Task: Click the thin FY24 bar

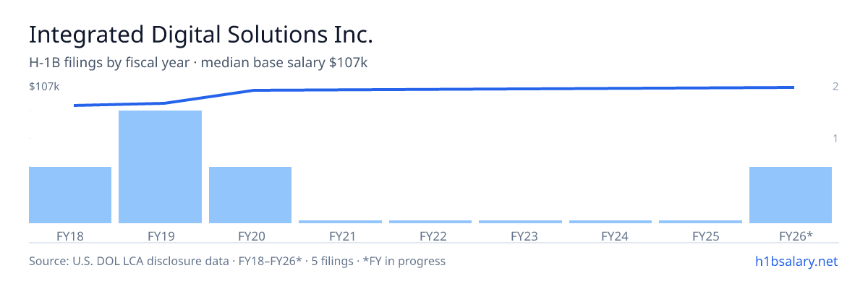Action: pyautogui.click(x=610, y=222)
